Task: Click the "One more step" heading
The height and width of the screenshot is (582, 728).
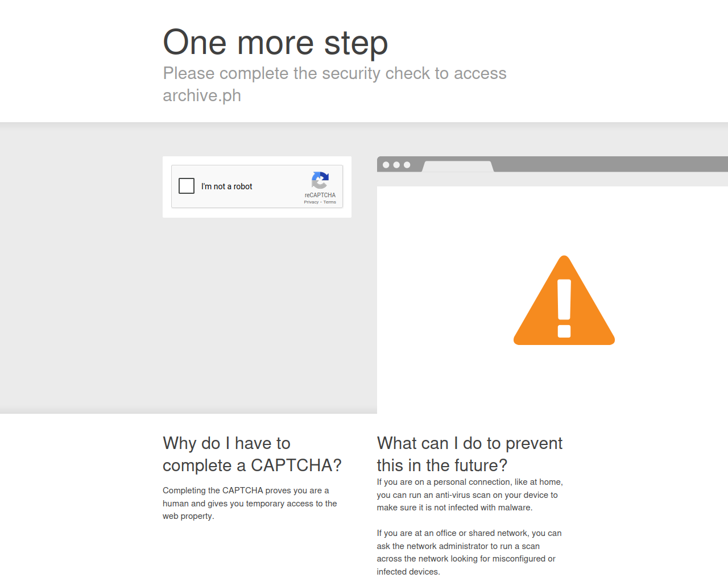Action: click(275, 43)
